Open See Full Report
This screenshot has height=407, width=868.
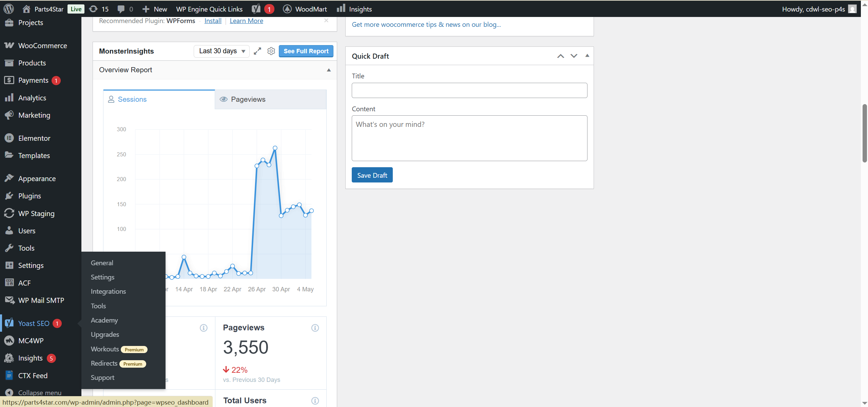click(x=305, y=51)
